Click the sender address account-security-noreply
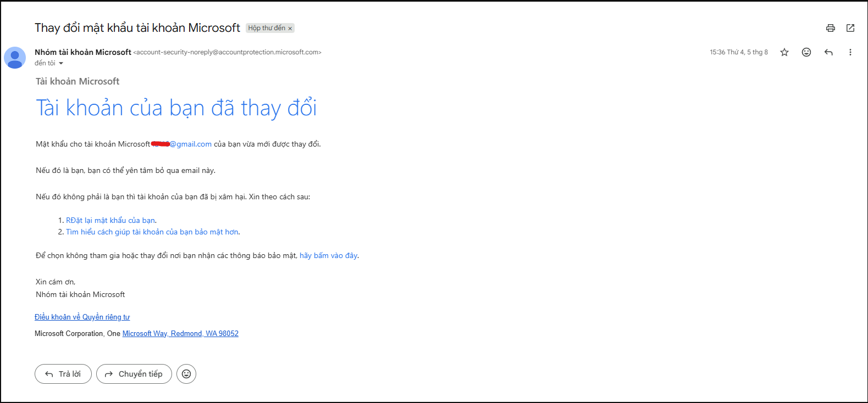The width and height of the screenshot is (868, 403). point(227,52)
